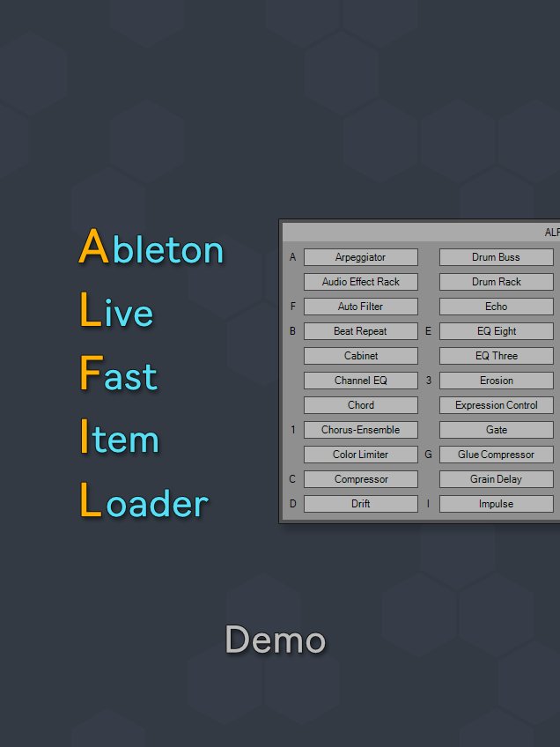Choose the EQ Three button
This screenshot has height=747, width=560.
pyautogui.click(x=497, y=356)
